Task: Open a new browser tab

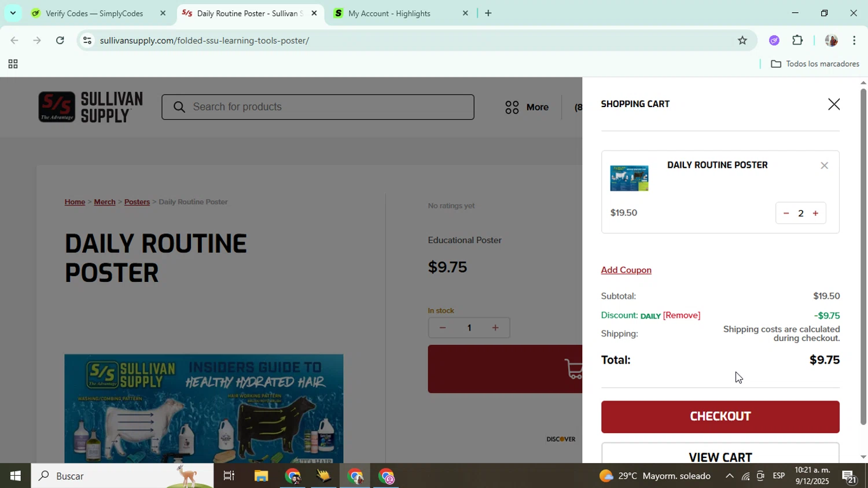Action: pyautogui.click(x=488, y=13)
